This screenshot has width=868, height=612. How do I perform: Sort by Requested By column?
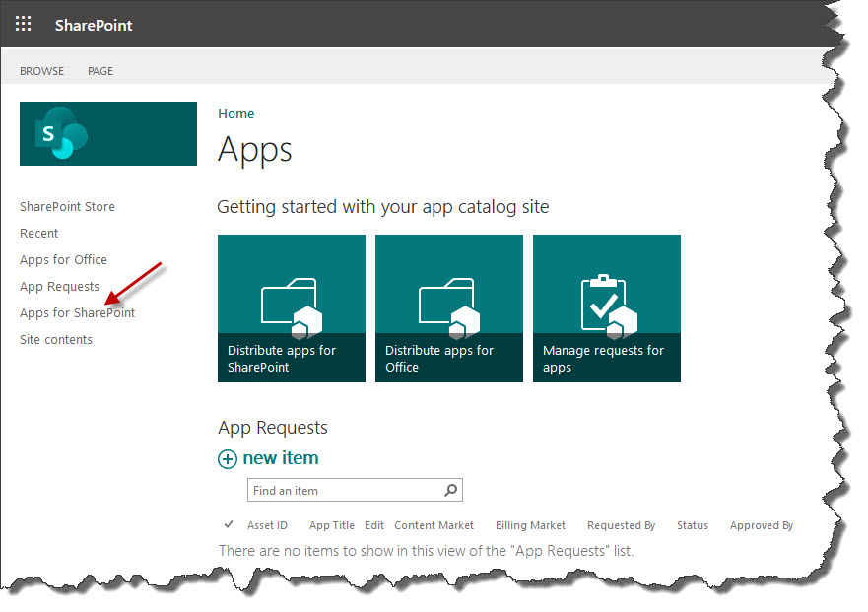point(621,525)
